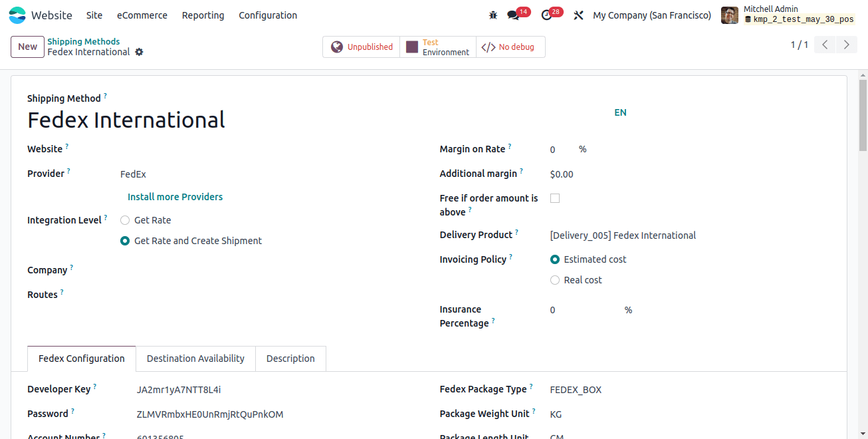Image resolution: width=868 pixels, height=439 pixels.
Task: Open the wrench tools icon
Action: (578, 15)
